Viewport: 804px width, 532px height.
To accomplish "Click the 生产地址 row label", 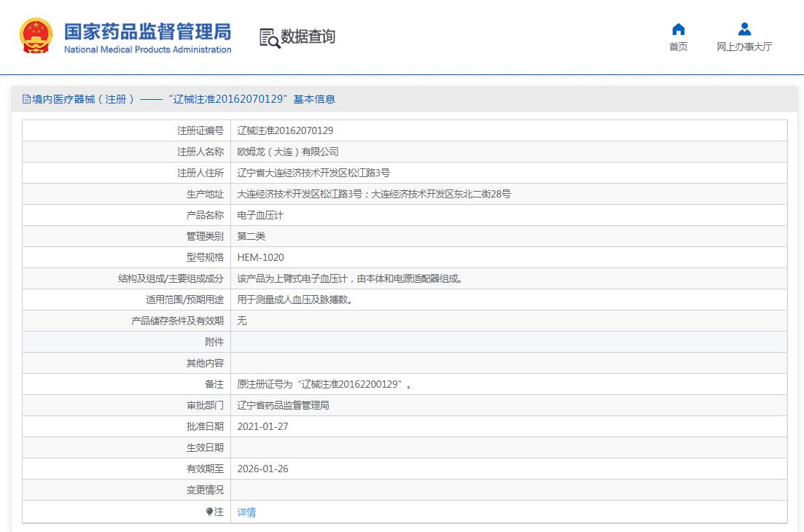I will [x=205, y=195].
